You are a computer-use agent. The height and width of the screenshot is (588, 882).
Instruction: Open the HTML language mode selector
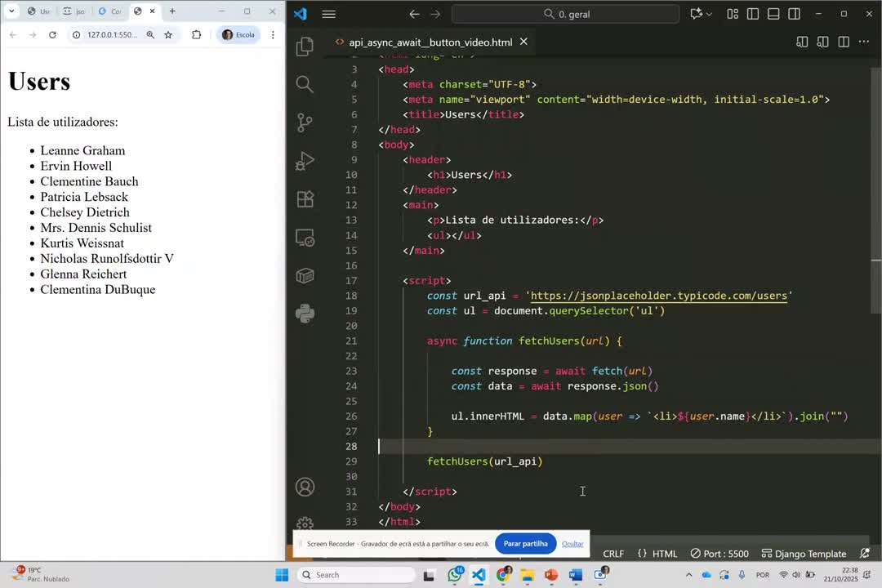tap(657, 554)
